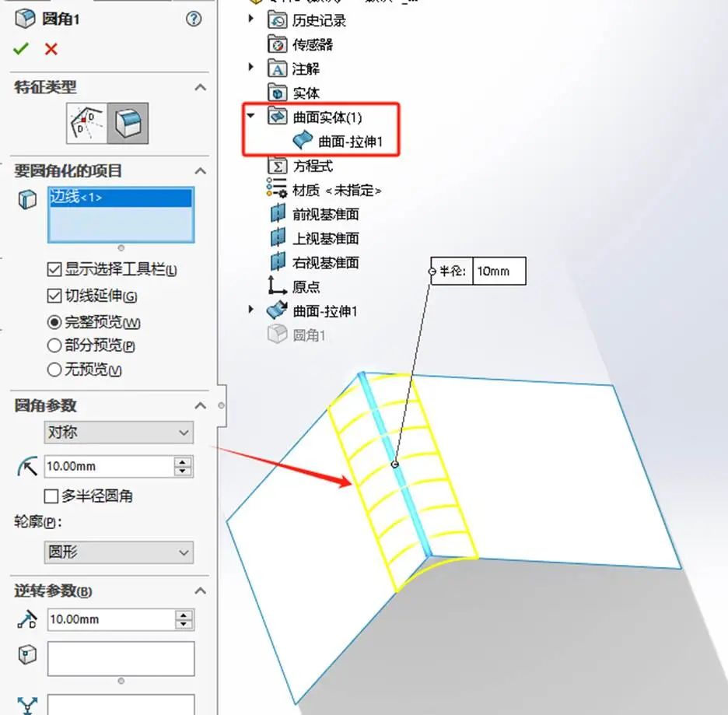This screenshot has width=728, height=715.
Task: Select the constant size fillet type icon
Action: pos(128,124)
